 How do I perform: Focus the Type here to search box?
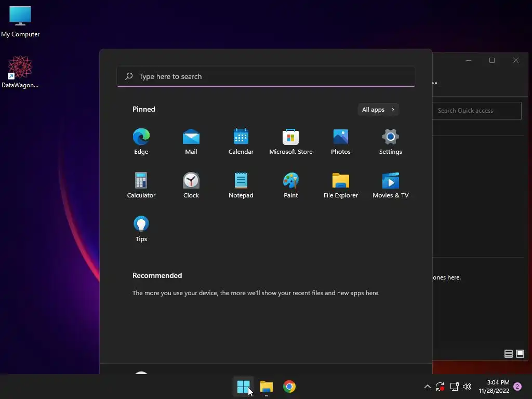click(266, 76)
